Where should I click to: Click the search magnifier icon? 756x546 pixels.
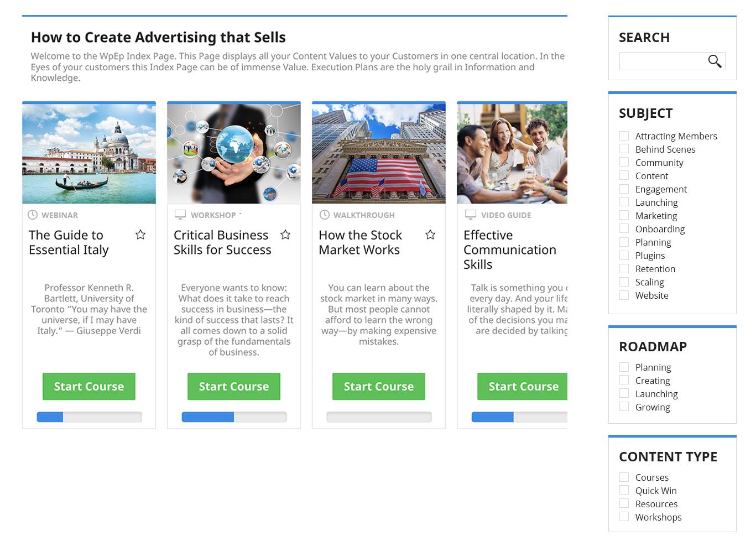[x=715, y=61]
